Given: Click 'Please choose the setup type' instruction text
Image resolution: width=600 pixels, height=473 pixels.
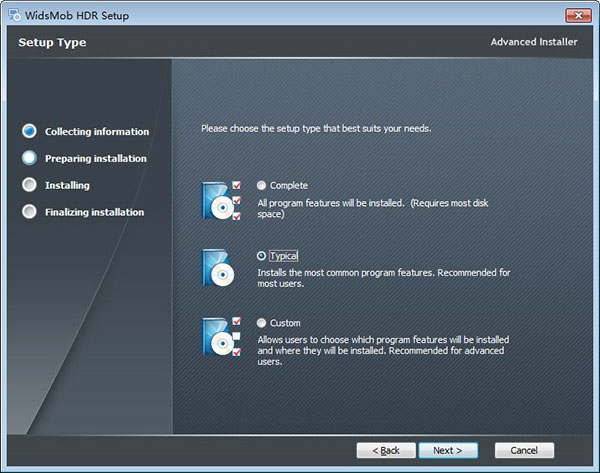Looking at the screenshot, I should (x=316, y=129).
